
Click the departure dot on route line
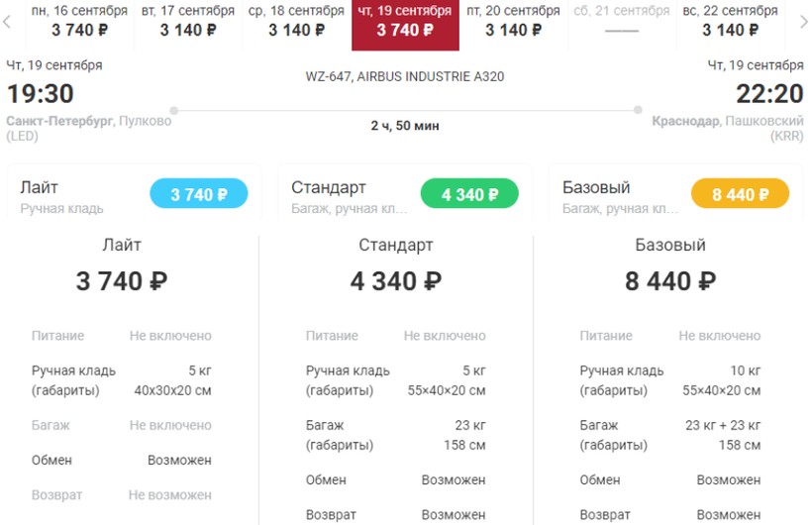[x=174, y=110]
